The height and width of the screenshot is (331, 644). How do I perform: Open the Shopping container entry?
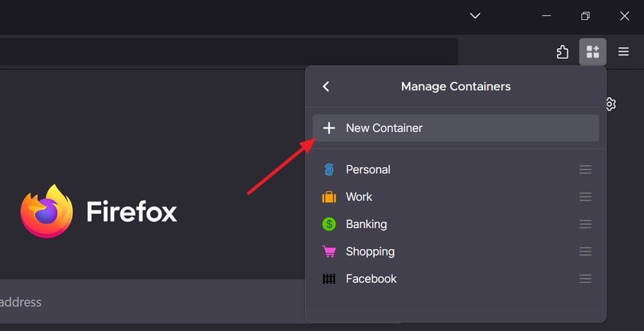456,251
